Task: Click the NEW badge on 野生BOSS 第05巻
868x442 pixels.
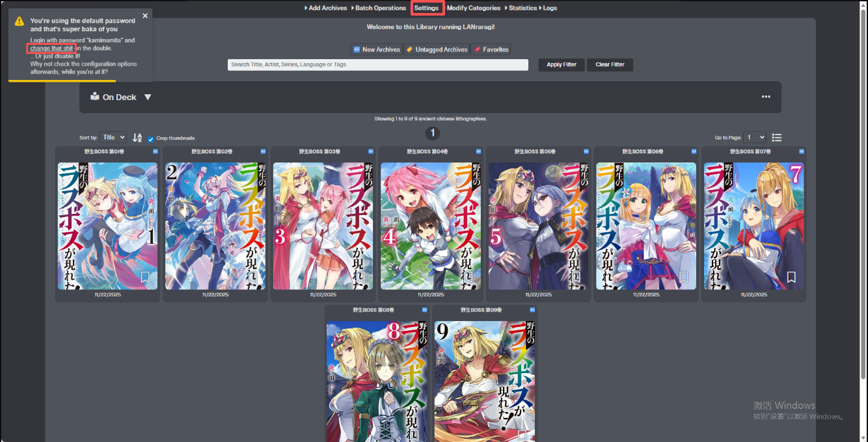Action: [x=586, y=151]
